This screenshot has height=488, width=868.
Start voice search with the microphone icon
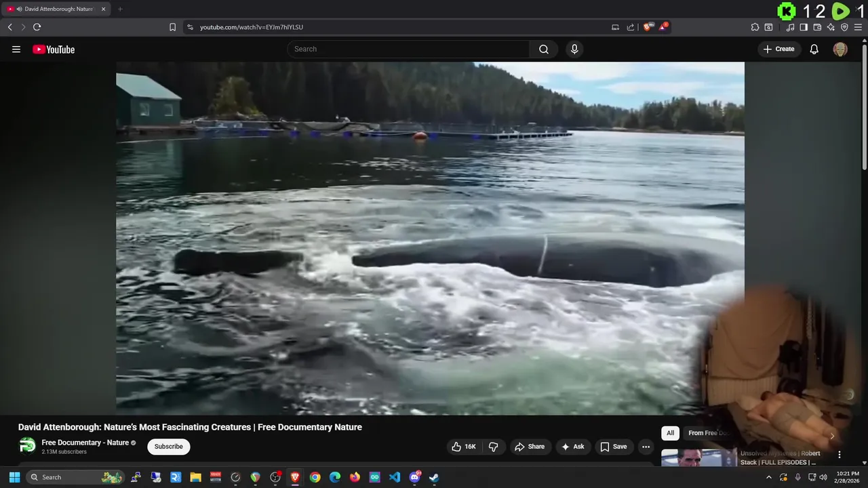[x=574, y=49]
